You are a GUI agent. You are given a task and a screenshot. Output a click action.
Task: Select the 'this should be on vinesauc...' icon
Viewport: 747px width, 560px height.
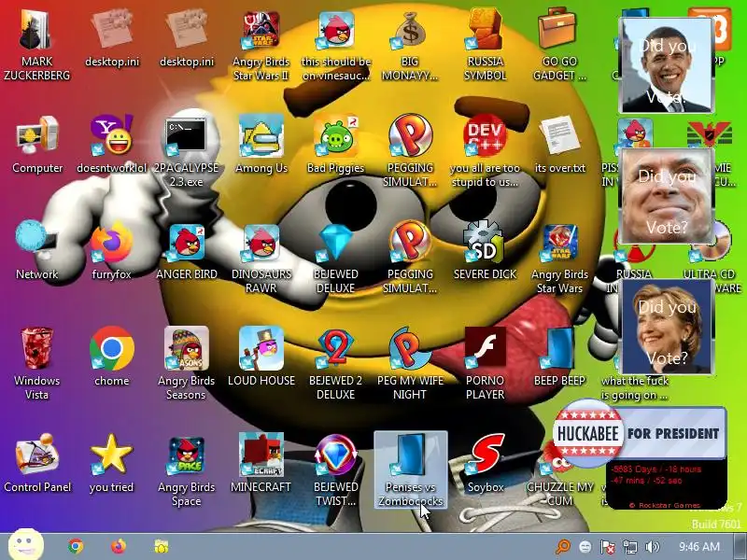[336, 45]
